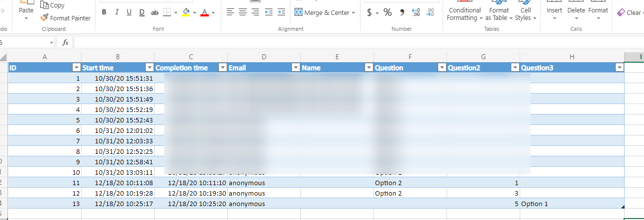644x220 pixels.
Task: Open the Email column filter
Action: [296, 68]
